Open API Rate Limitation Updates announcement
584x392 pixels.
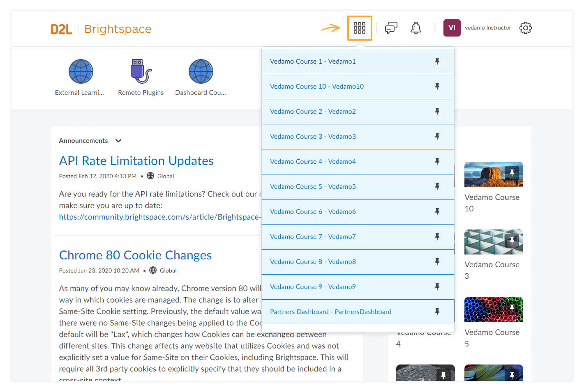coord(136,161)
